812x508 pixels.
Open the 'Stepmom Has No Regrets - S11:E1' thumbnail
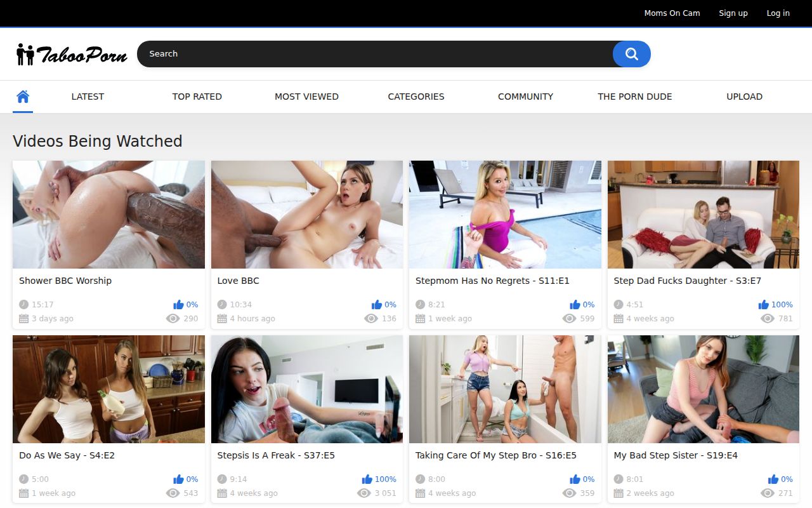click(505, 214)
